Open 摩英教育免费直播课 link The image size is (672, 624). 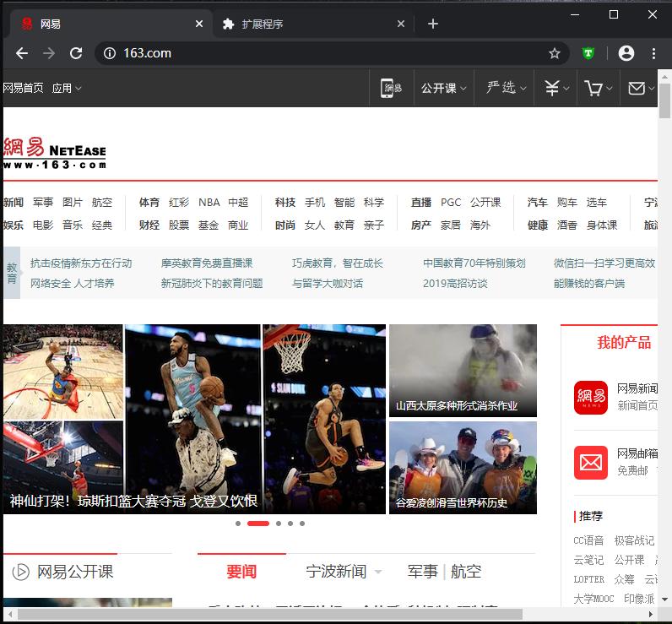point(207,263)
